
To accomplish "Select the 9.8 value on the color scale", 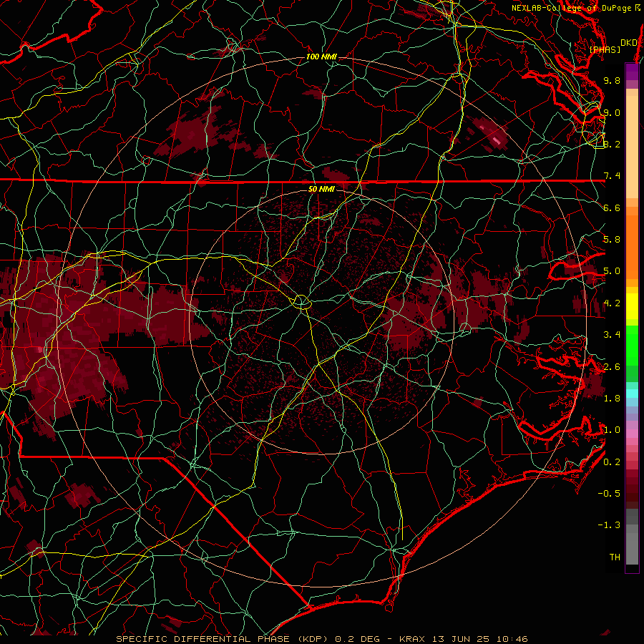I will point(612,80).
